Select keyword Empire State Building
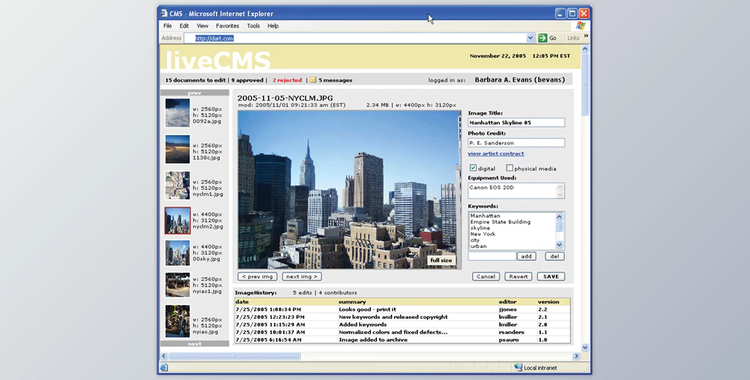The height and width of the screenshot is (380, 750). [x=500, y=222]
